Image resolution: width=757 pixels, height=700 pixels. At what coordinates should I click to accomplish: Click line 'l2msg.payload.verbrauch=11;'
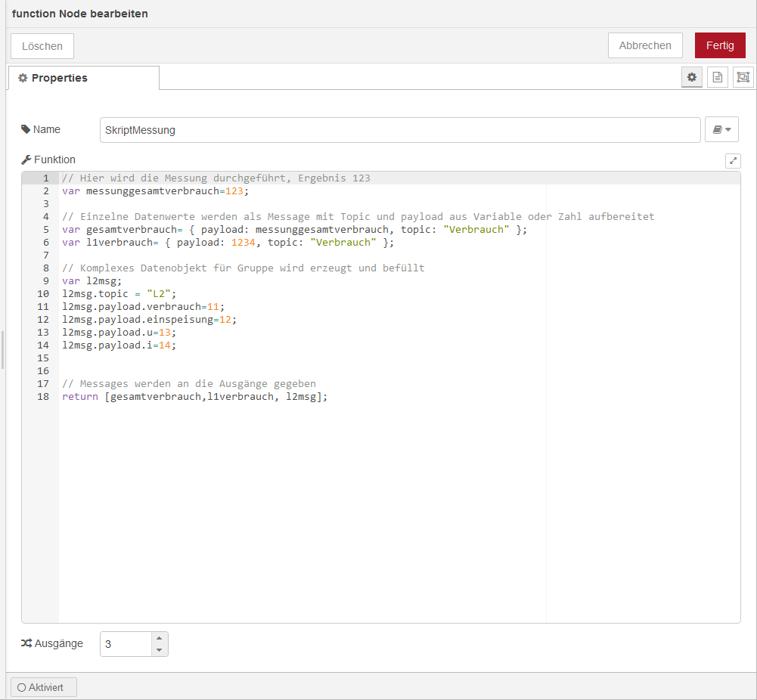pos(144,307)
